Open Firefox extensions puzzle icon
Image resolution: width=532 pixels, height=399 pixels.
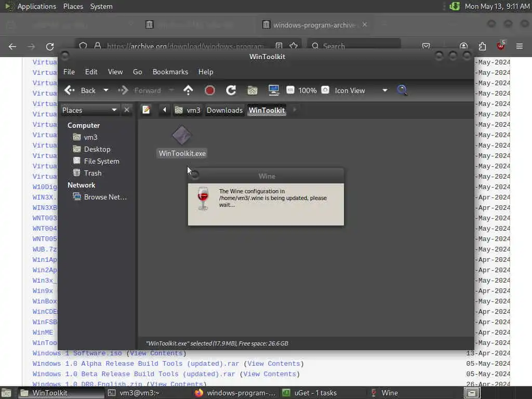(482, 46)
